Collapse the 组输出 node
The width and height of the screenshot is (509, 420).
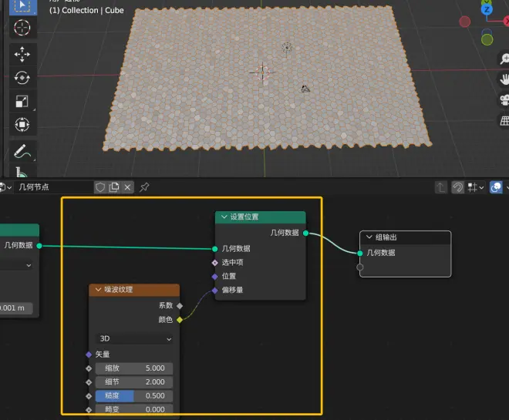pos(369,237)
